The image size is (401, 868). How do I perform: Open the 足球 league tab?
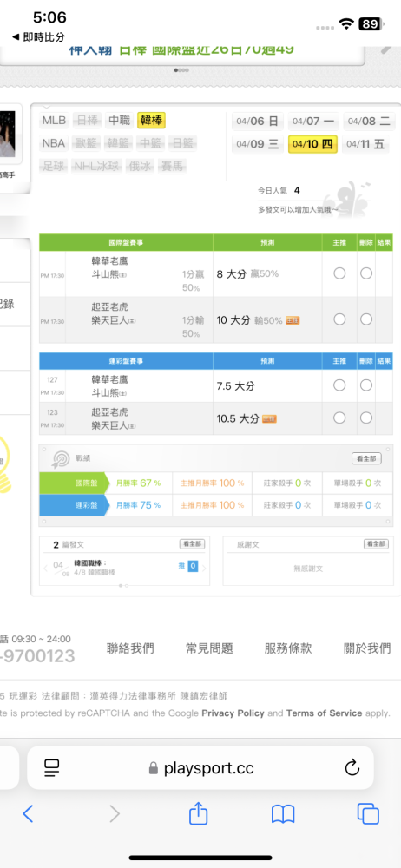click(54, 166)
